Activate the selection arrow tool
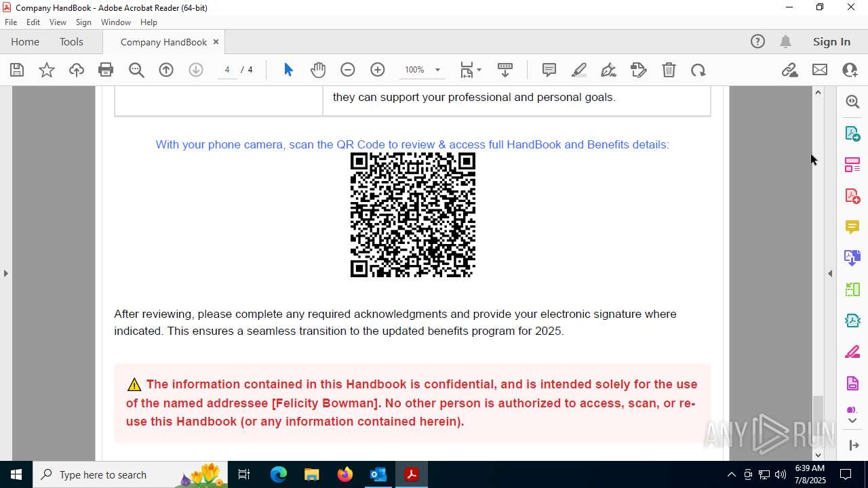The height and width of the screenshot is (488, 868). pos(288,70)
